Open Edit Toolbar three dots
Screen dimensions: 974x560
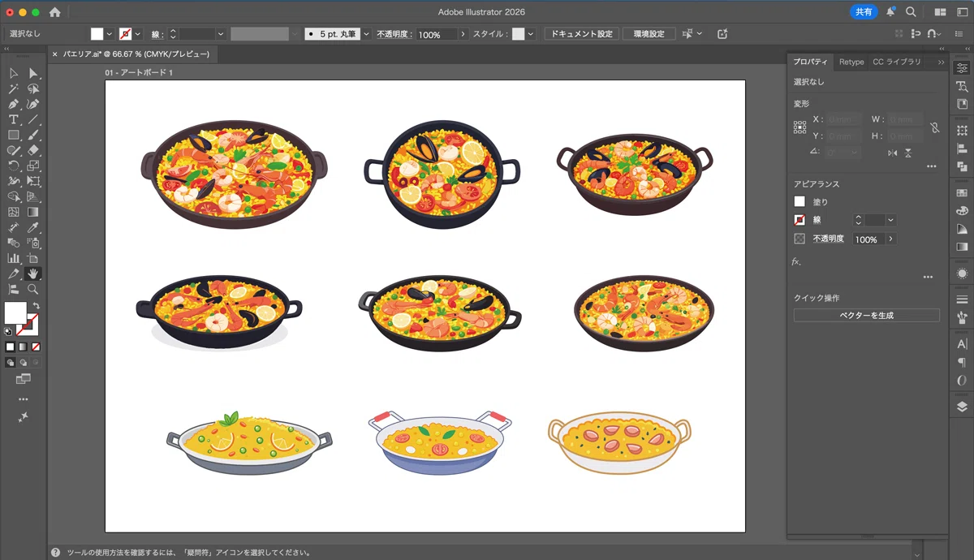tap(23, 399)
